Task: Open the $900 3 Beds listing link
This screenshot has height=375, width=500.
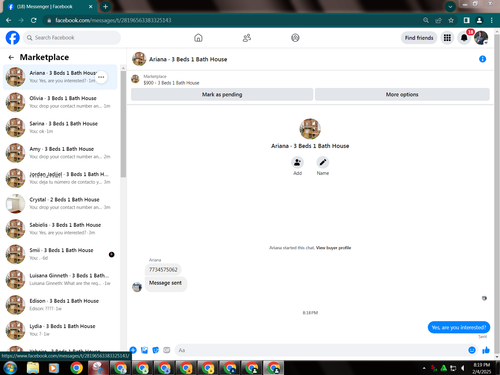Action: point(171,83)
